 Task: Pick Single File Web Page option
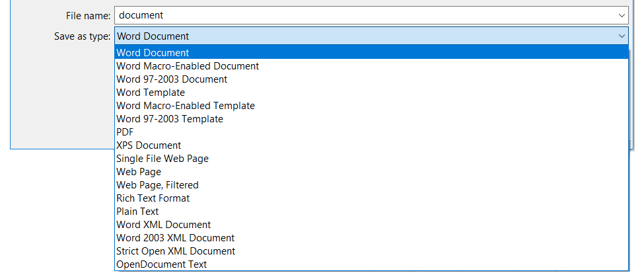pyautogui.click(x=371, y=158)
